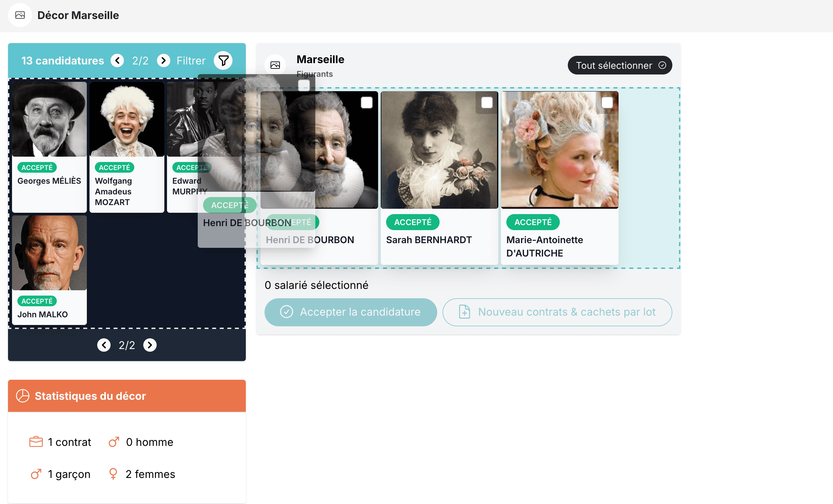
Task: Check the box on Henri DE BOURBON card
Action: point(366,103)
